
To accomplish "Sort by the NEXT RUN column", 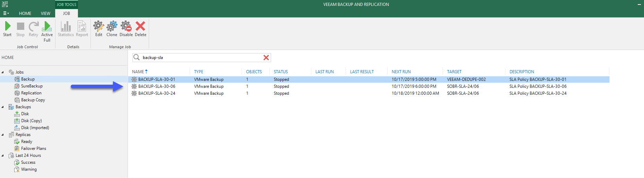I will (401, 72).
